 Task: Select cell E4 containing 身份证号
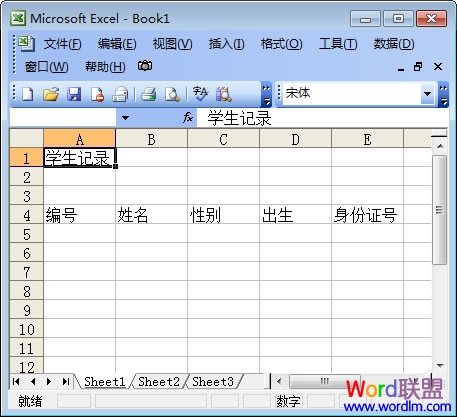(367, 215)
